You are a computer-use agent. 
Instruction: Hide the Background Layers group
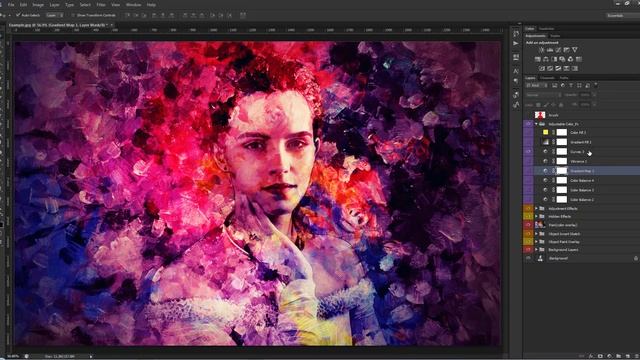(x=528, y=249)
